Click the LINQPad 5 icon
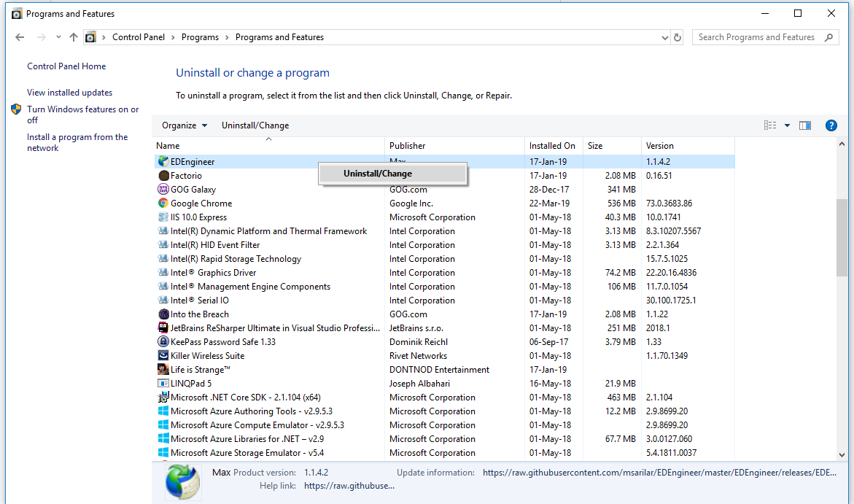This screenshot has width=854, height=504. [x=163, y=383]
